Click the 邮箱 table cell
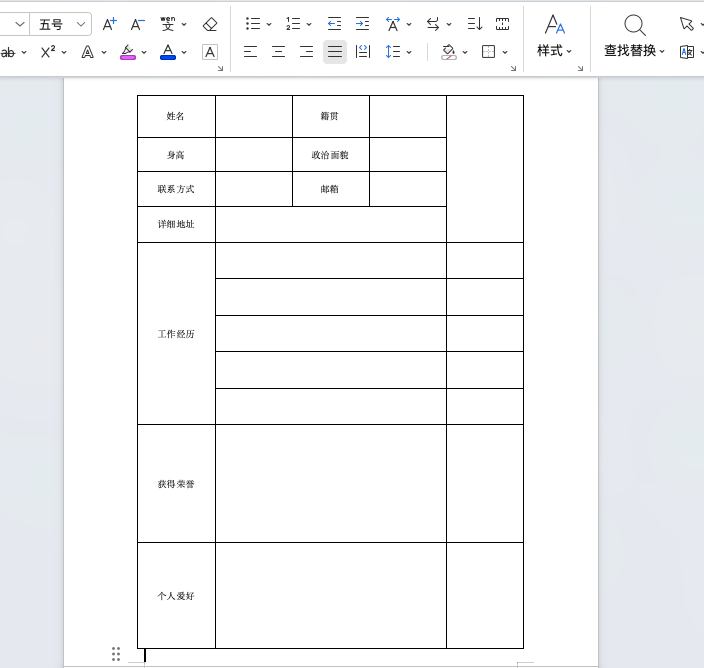The width and height of the screenshot is (704, 668). 330,189
